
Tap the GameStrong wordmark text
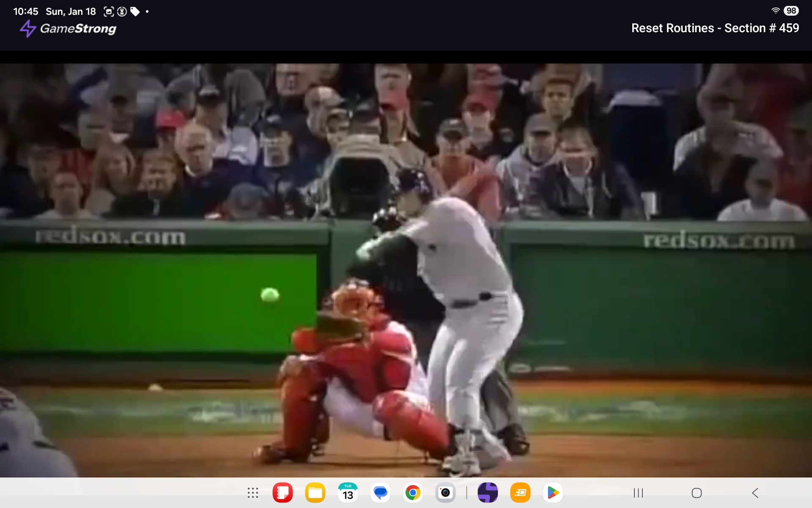tap(78, 29)
